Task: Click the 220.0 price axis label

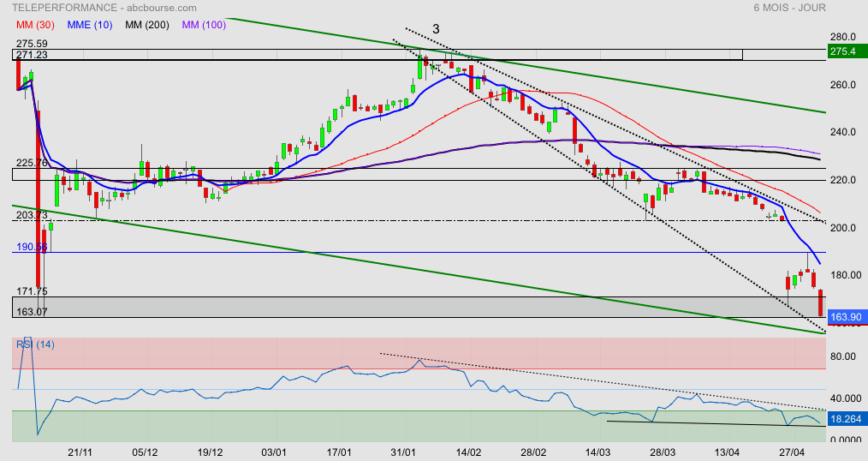Action: (842, 180)
